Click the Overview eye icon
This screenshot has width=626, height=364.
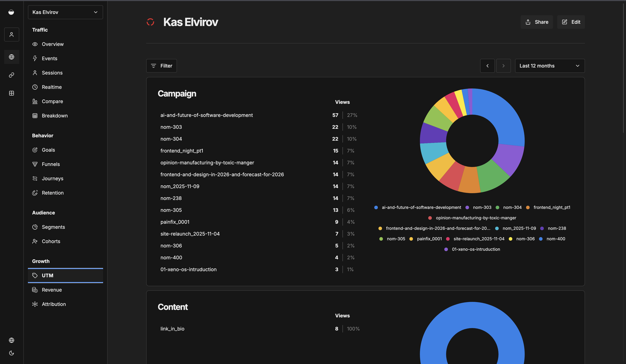click(35, 44)
